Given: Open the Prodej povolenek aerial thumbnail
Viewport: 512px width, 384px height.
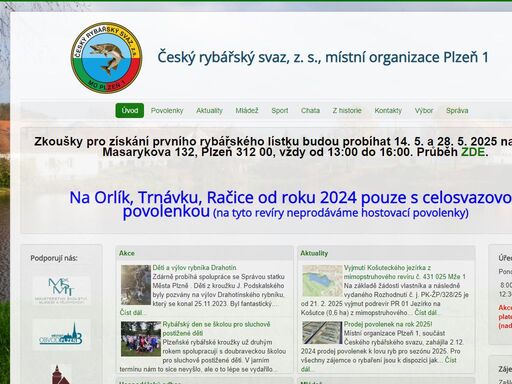Looking at the screenshot, I should [x=322, y=333].
